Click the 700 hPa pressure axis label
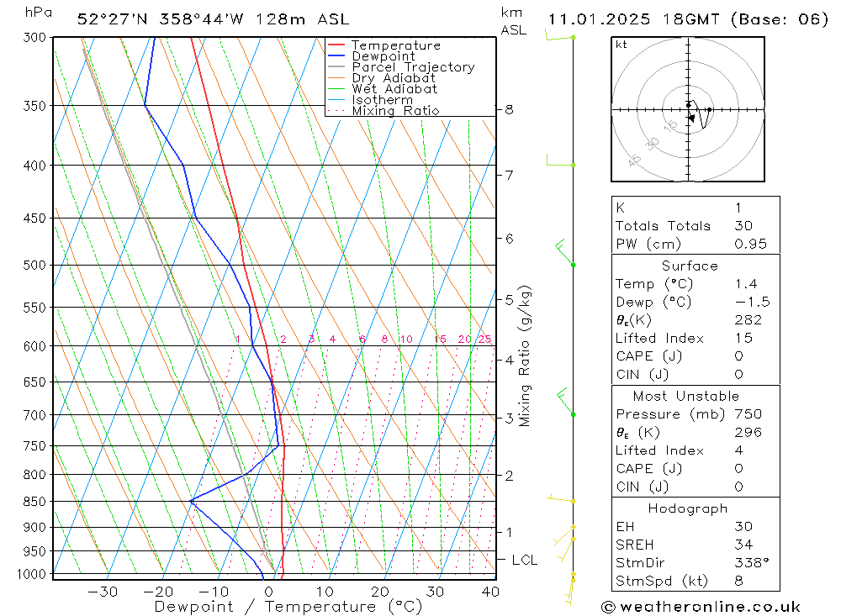The width and height of the screenshot is (841, 616). (34, 415)
